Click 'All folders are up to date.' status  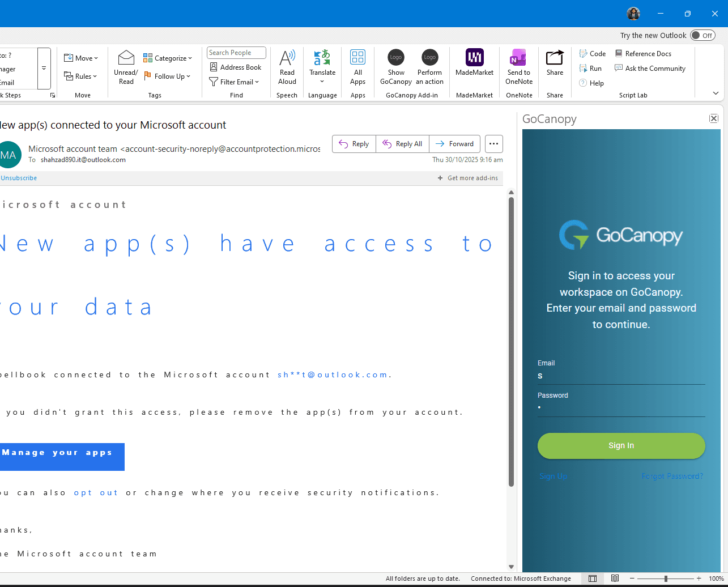(x=423, y=579)
